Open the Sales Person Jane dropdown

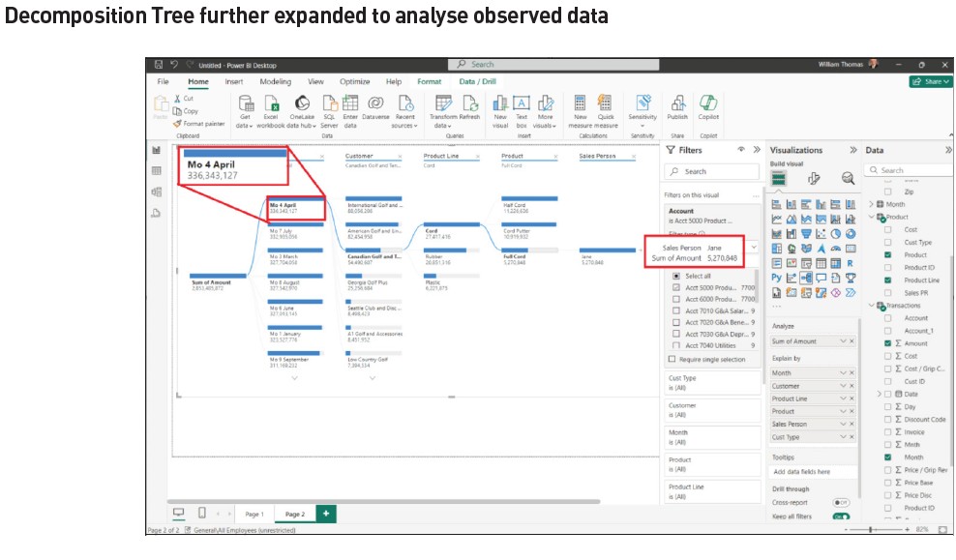[x=753, y=248]
